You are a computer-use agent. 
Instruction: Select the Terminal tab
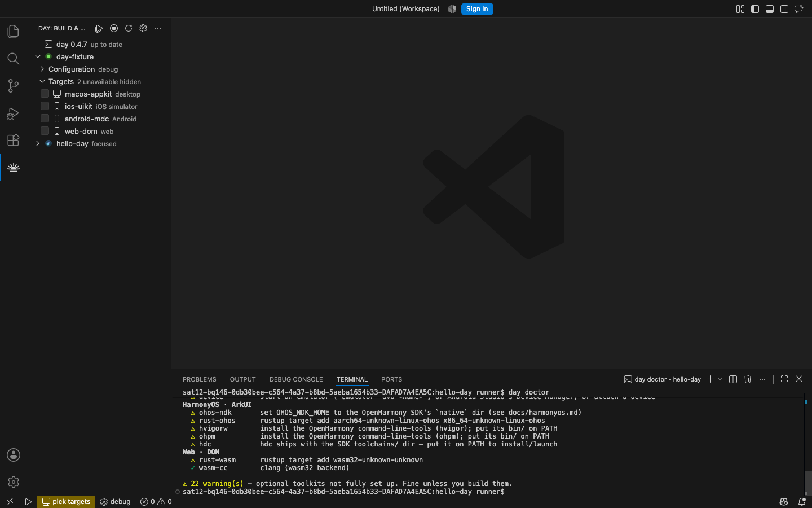(x=352, y=379)
